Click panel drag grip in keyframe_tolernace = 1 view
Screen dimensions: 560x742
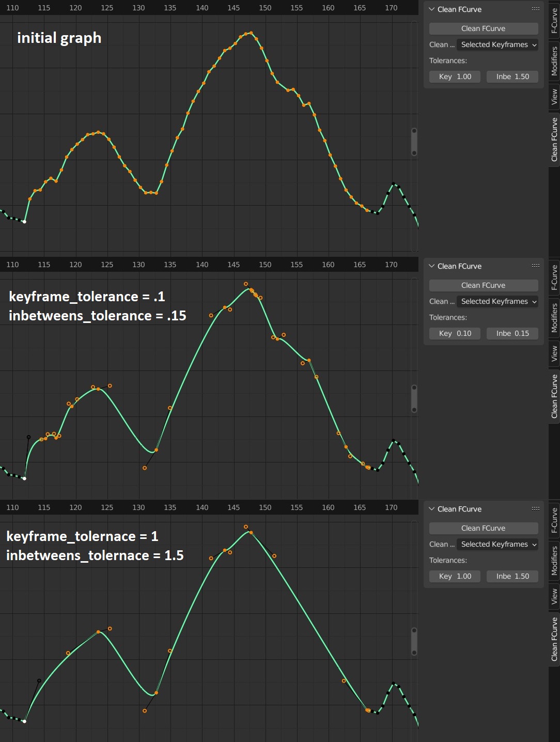pyautogui.click(x=536, y=509)
